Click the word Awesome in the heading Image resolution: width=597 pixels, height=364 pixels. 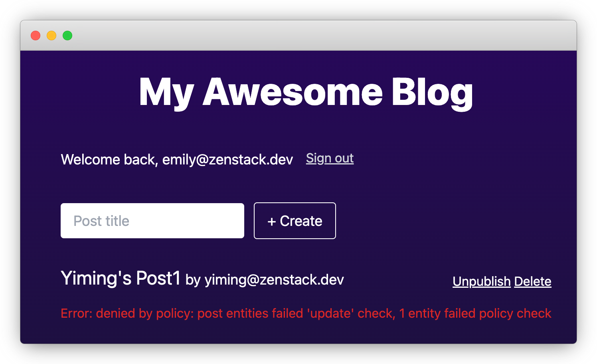293,92
